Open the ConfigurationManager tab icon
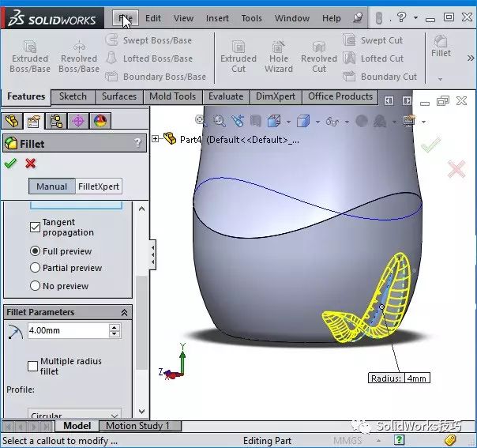Screen dimensions: 477x448 pyautogui.click(x=56, y=121)
